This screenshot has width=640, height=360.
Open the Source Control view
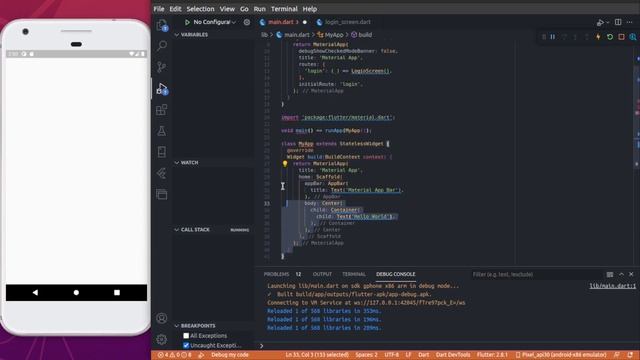162,67
